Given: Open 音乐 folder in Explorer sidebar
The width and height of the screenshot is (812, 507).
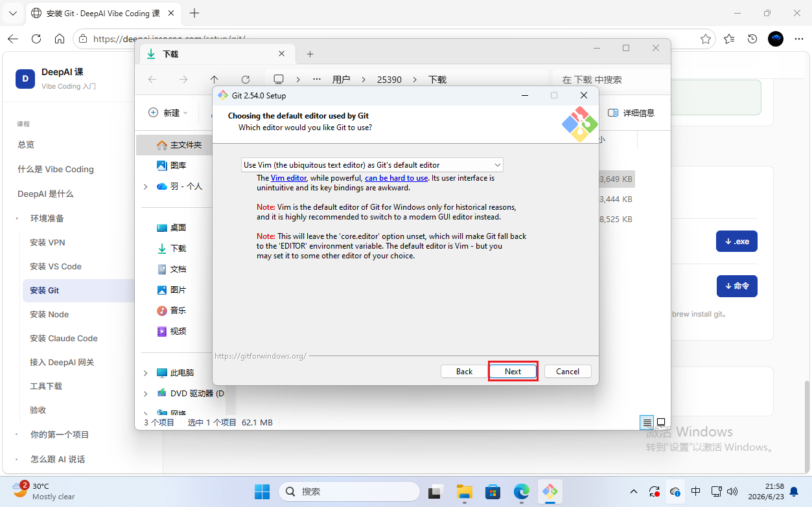Looking at the screenshot, I should pos(178,311).
